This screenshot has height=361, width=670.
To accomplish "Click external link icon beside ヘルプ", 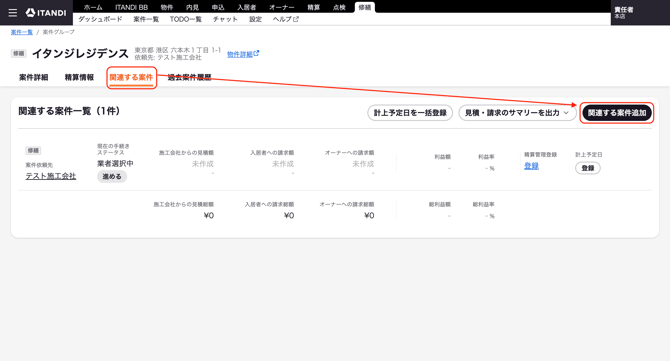I will pos(296,19).
